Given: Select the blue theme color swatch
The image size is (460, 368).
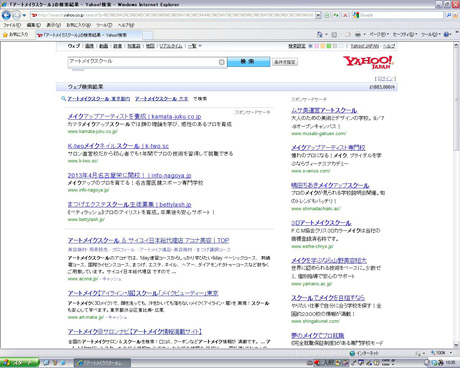Looking at the screenshot, I should (310, 46).
